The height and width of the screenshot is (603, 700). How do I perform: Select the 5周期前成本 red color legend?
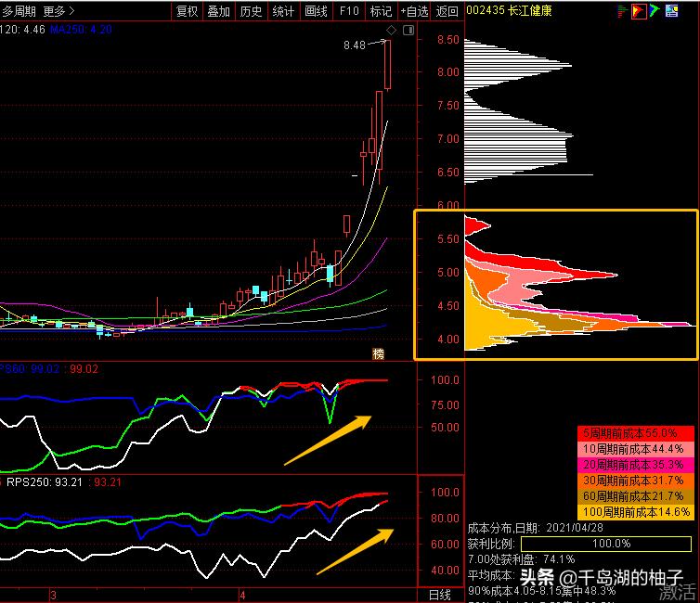pyautogui.click(x=636, y=433)
